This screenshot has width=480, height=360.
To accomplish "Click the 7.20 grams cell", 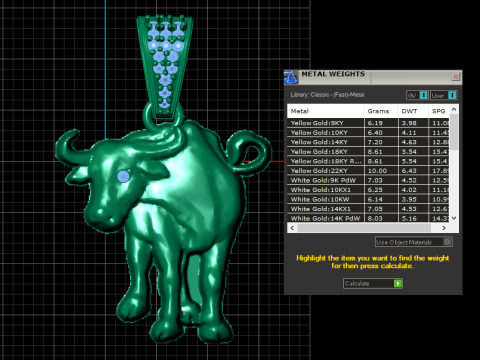I will [x=381, y=142].
